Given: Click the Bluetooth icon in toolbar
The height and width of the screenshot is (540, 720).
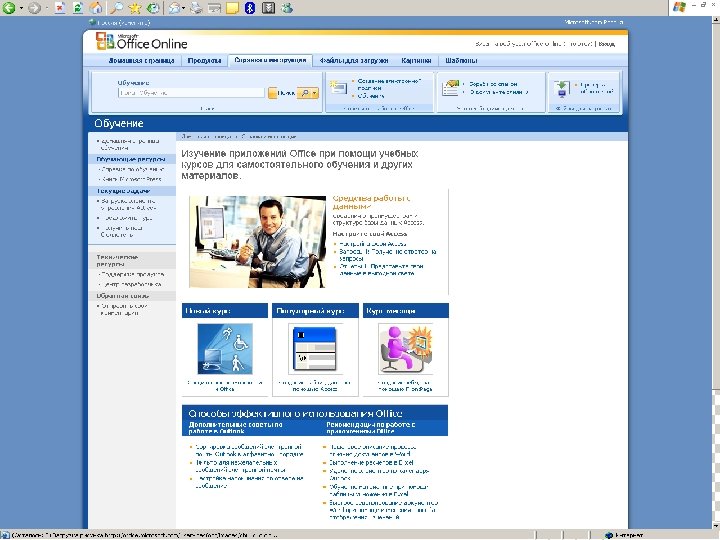Looking at the screenshot, I should point(250,7).
